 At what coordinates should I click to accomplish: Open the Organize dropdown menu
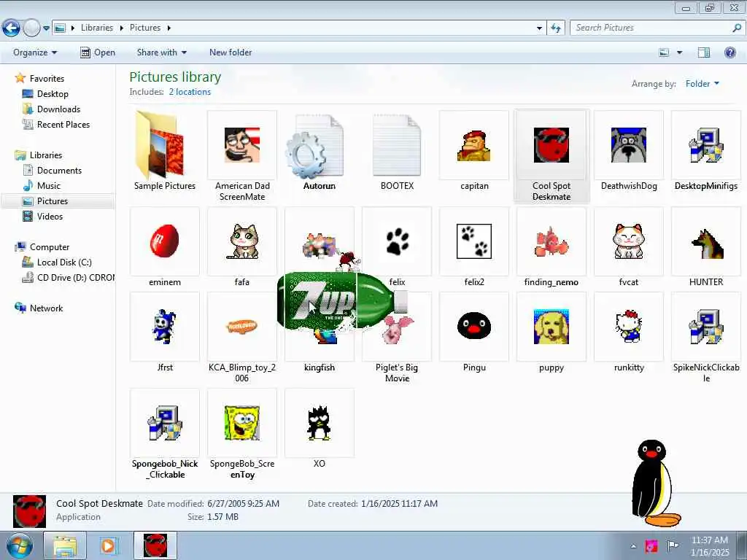coord(35,52)
